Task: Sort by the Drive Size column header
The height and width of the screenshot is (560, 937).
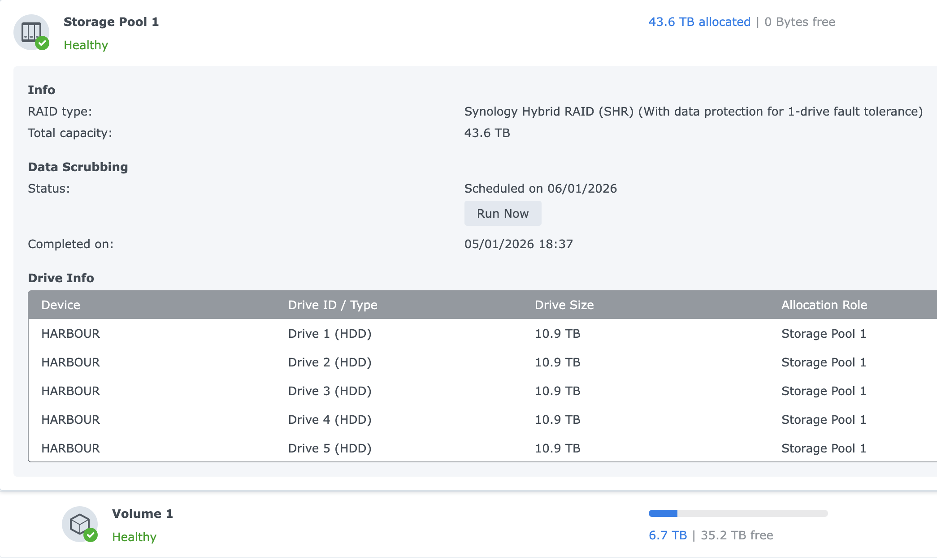Action: tap(564, 305)
